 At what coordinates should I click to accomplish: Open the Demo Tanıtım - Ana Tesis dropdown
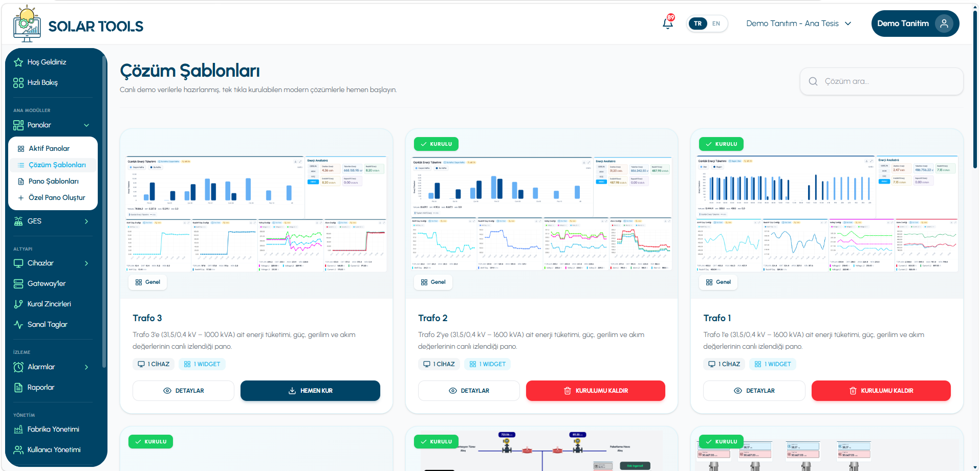(x=799, y=24)
